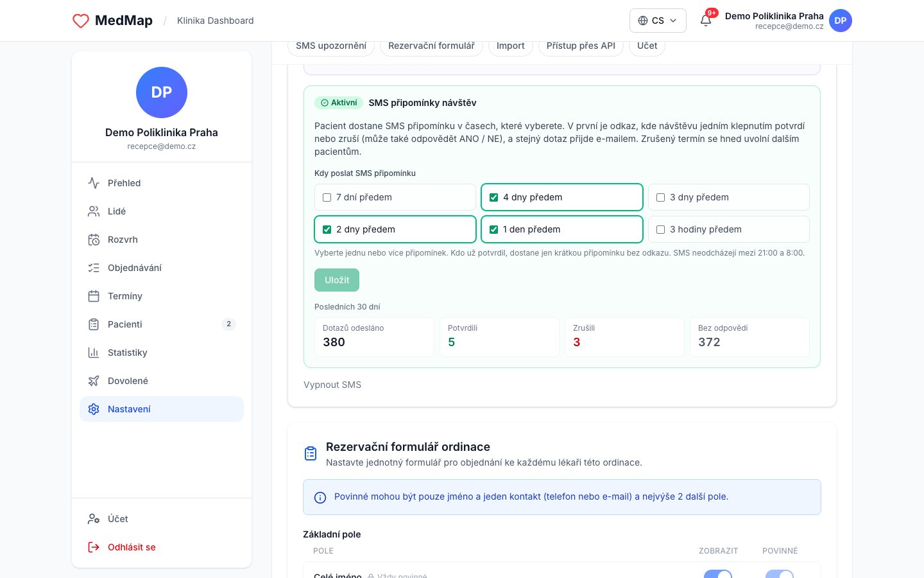
Task: Save reminder settings with Uložit
Action: (337, 280)
